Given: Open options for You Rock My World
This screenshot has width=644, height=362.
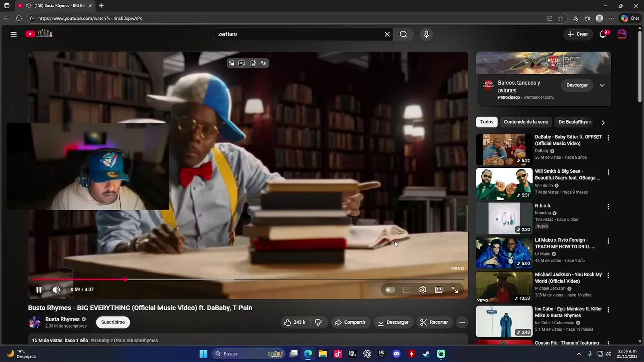Looking at the screenshot, I should point(608,275).
